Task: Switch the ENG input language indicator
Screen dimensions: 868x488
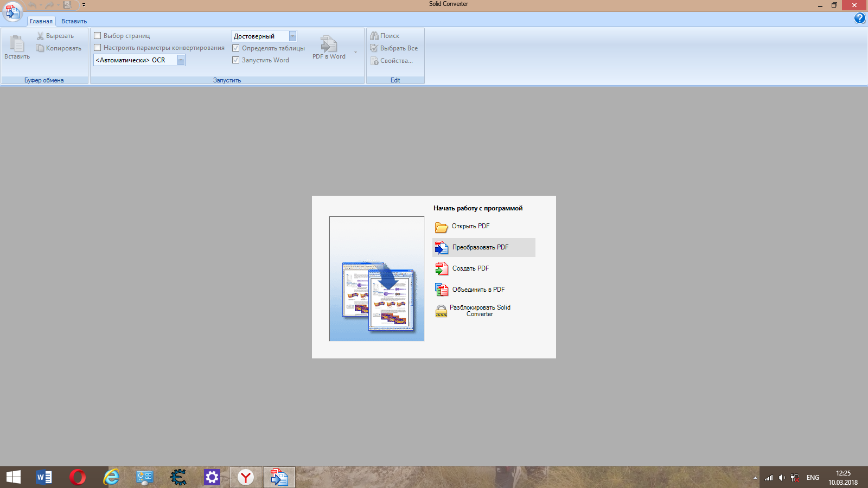Action: 813,478
